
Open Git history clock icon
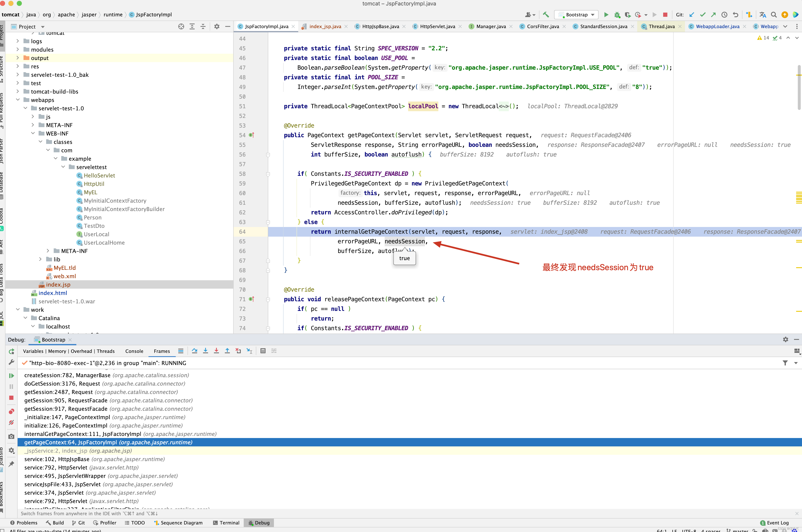pos(724,15)
